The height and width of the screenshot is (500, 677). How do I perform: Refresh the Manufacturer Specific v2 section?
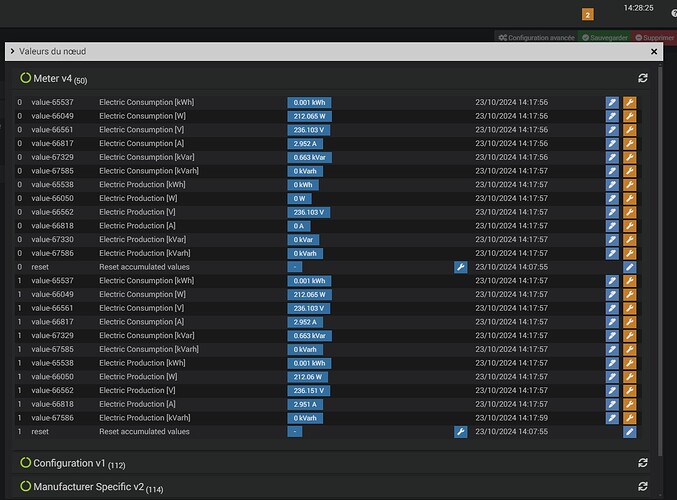pos(643,487)
